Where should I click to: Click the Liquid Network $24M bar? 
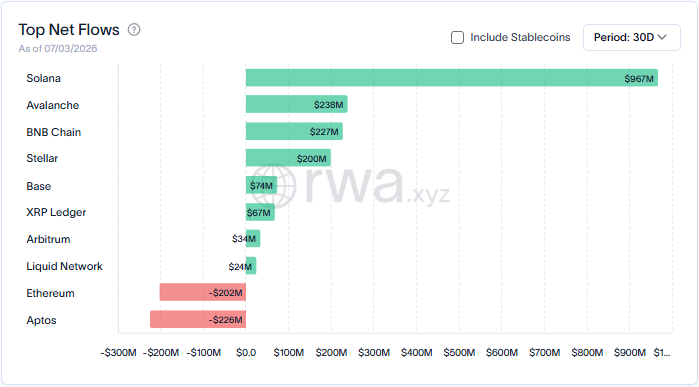click(x=251, y=266)
